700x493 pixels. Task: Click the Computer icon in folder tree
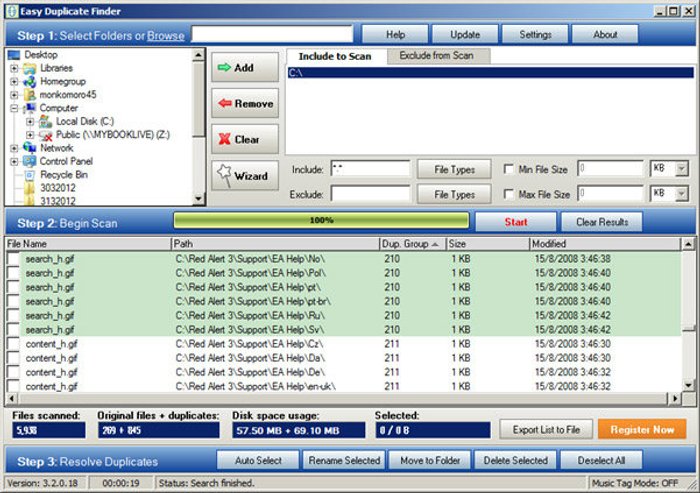click(29, 108)
